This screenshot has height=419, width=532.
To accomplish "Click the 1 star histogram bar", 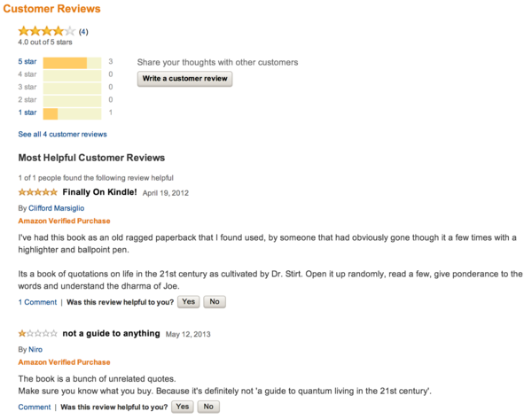I will [72, 114].
